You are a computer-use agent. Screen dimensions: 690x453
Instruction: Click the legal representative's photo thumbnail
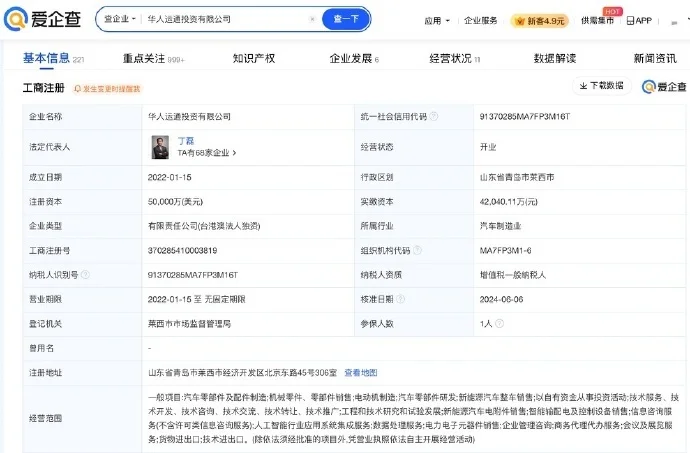pos(160,147)
